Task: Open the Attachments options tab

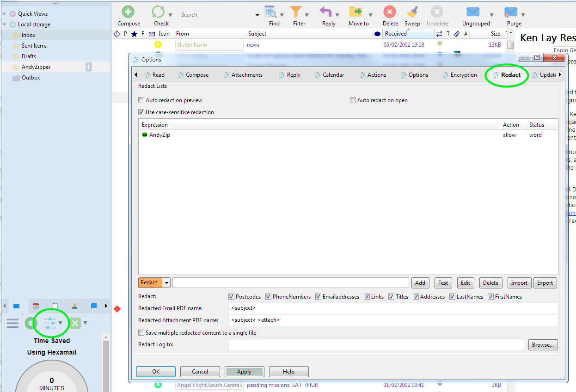Action: 243,75
